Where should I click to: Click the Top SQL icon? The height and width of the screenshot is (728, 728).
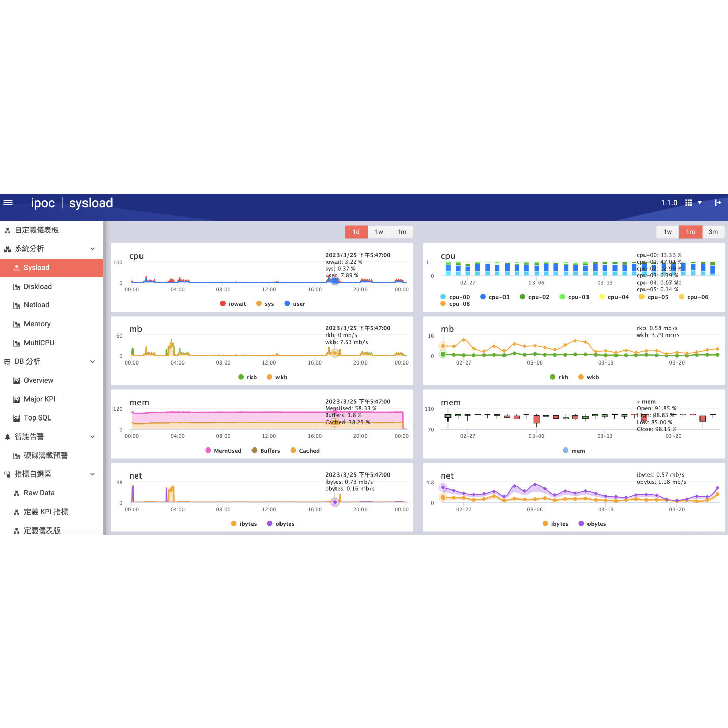17,418
